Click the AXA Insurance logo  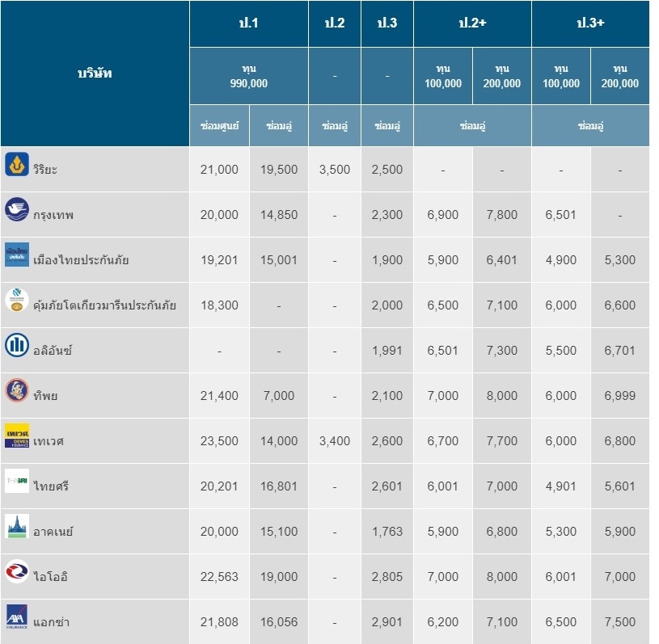tap(17, 617)
